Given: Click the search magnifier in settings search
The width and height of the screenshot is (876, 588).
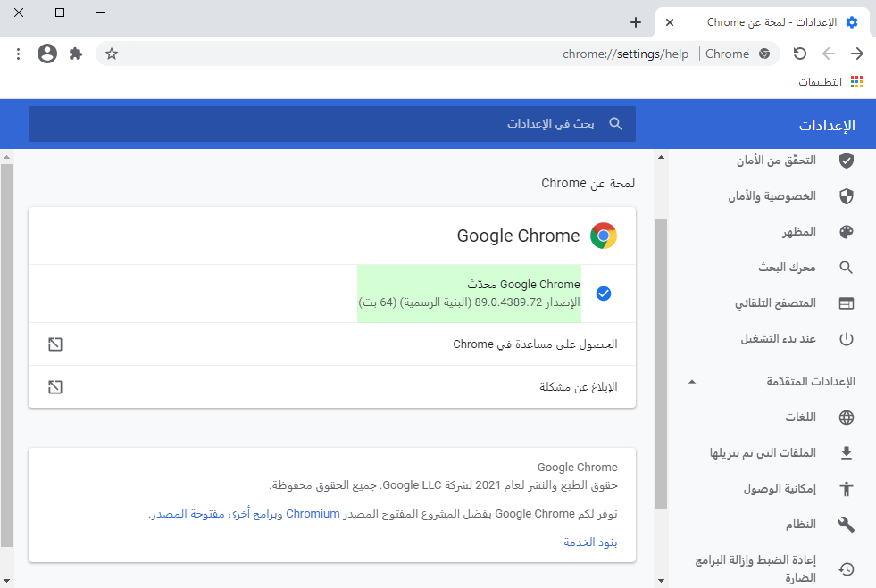Looking at the screenshot, I should pos(615,124).
